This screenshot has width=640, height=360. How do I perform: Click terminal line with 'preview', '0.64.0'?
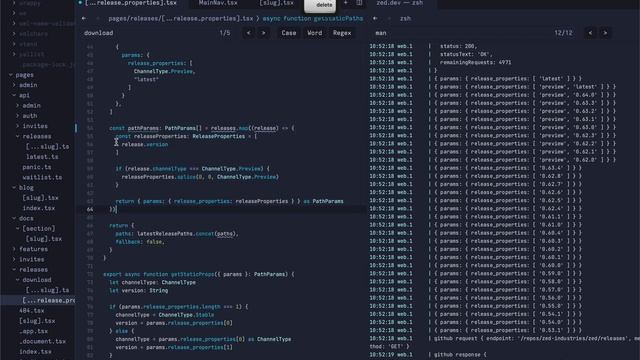[x=524, y=95]
